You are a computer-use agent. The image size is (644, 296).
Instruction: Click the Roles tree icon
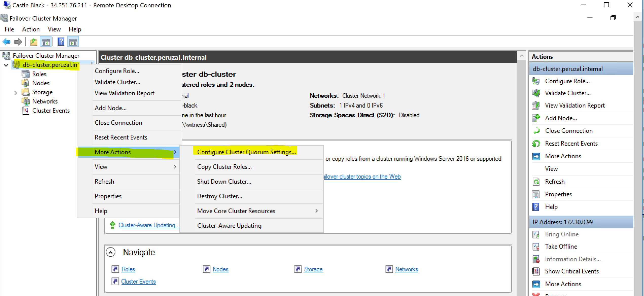point(26,74)
